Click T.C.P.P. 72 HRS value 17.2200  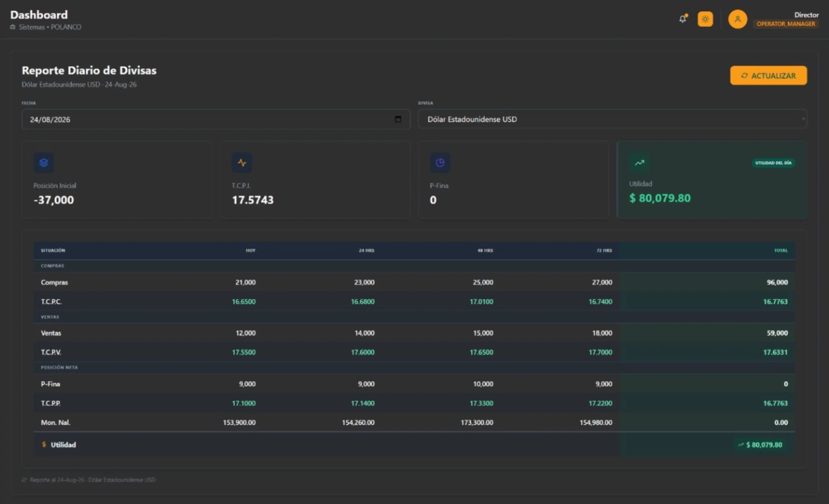point(601,403)
